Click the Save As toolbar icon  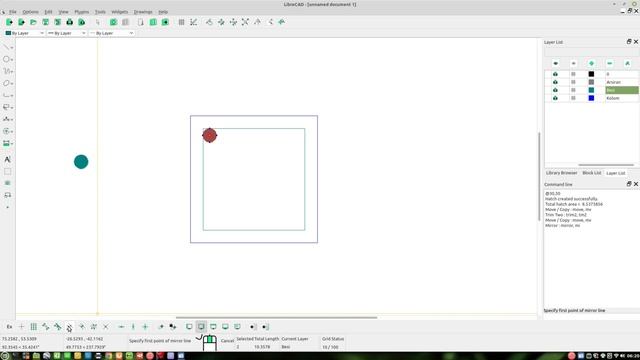tap(58, 22)
